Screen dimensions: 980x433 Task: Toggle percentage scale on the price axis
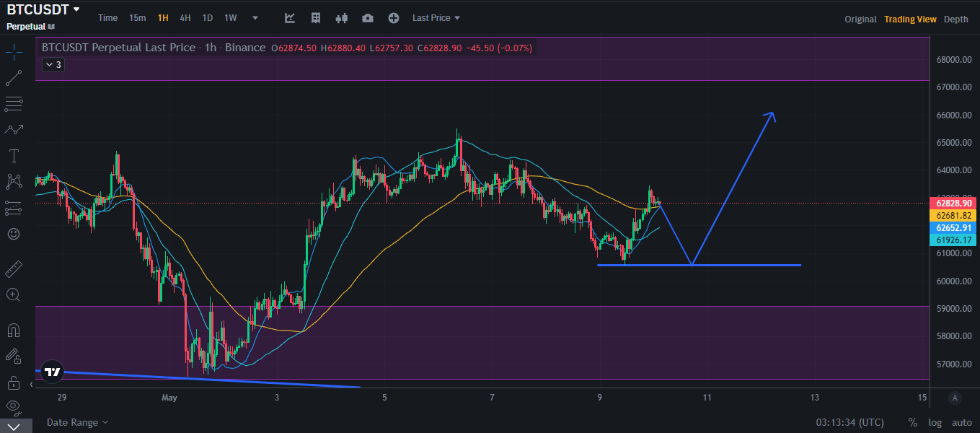(911, 422)
